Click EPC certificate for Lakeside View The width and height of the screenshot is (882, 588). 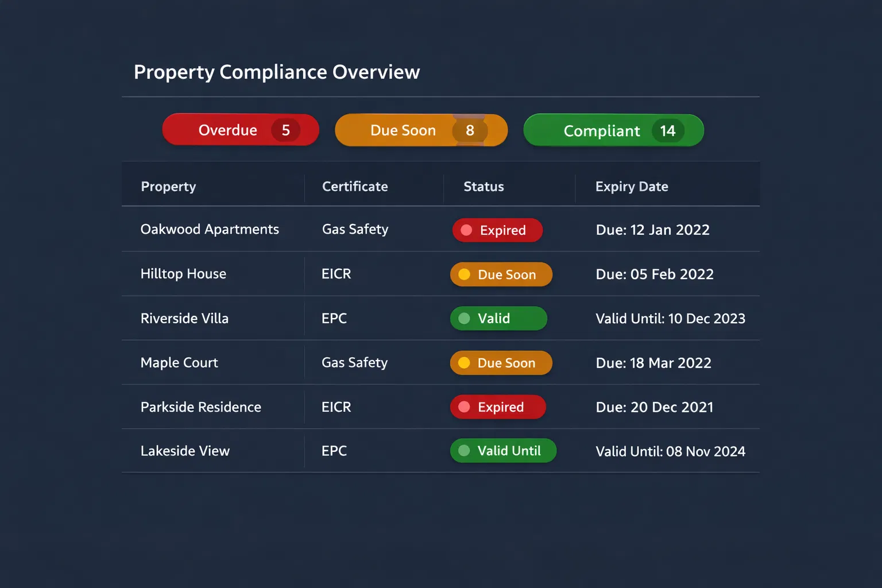(x=334, y=451)
